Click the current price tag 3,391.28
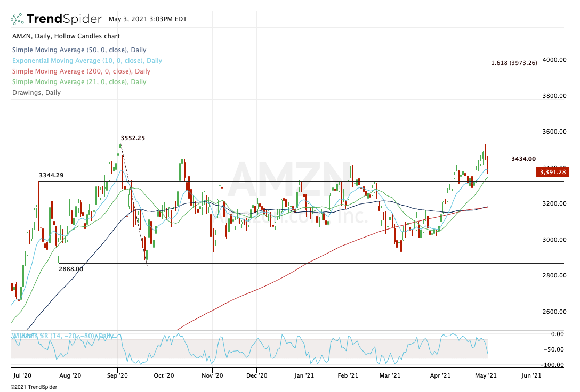Image resolution: width=580 pixels, height=392 pixels. click(x=552, y=172)
